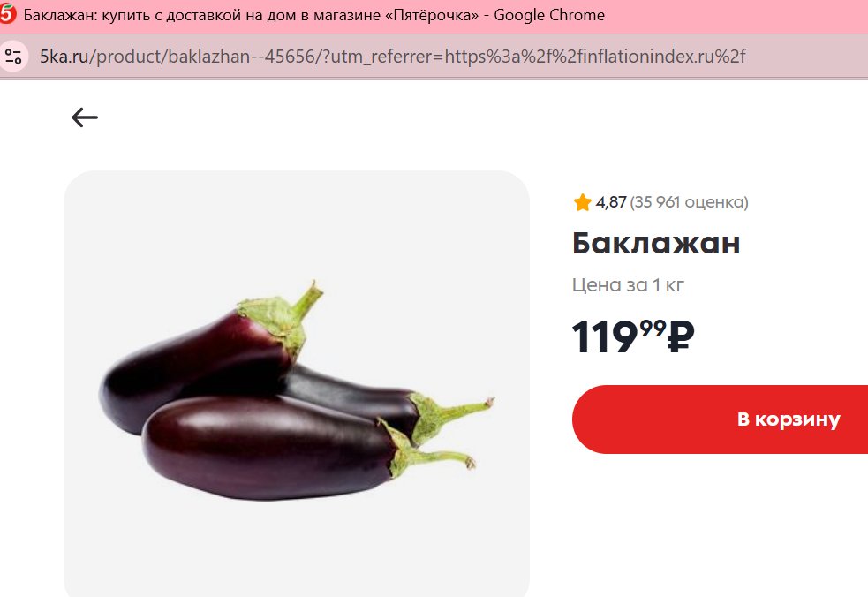This screenshot has width=868, height=597.
Task: Click the ruble currency symbol
Action: point(681,336)
